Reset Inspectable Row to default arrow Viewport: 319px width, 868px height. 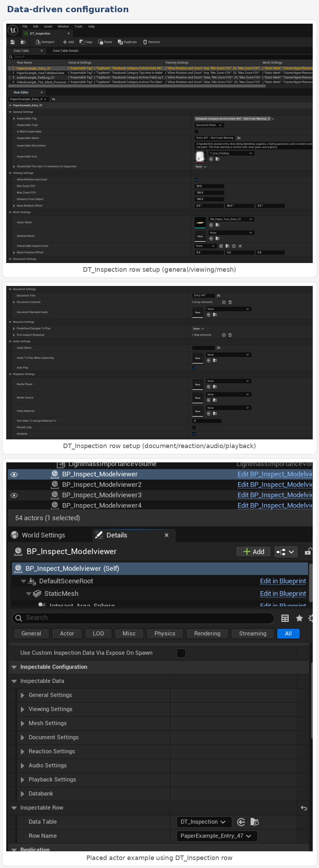pyautogui.click(x=304, y=808)
